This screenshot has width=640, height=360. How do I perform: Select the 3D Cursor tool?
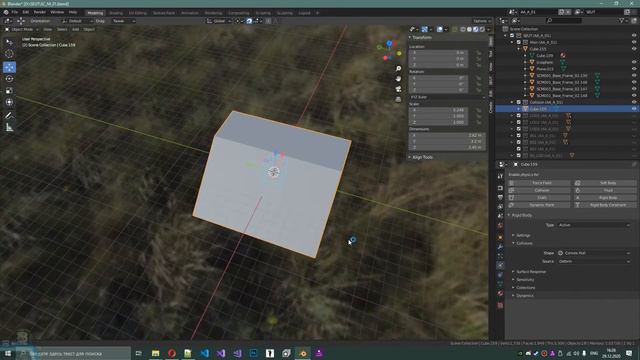pyautogui.click(x=9, y=54)
